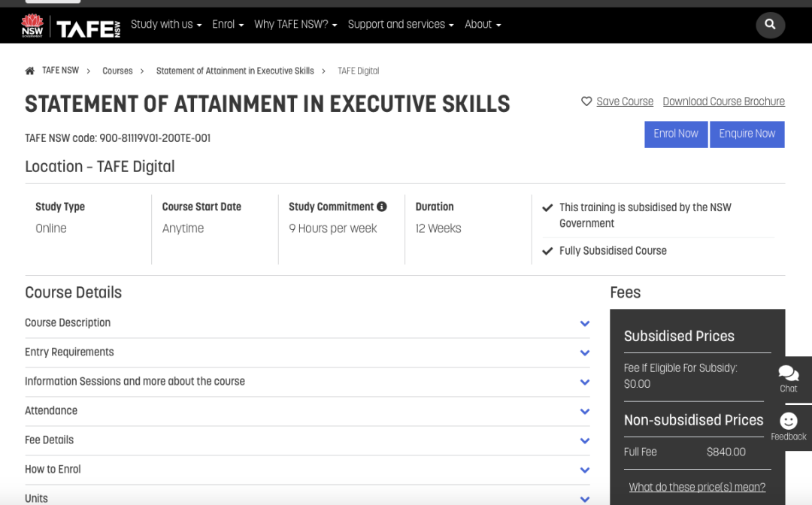
Task: Click the Fully Subsidised Course text
Action: (x=614, y=251)
